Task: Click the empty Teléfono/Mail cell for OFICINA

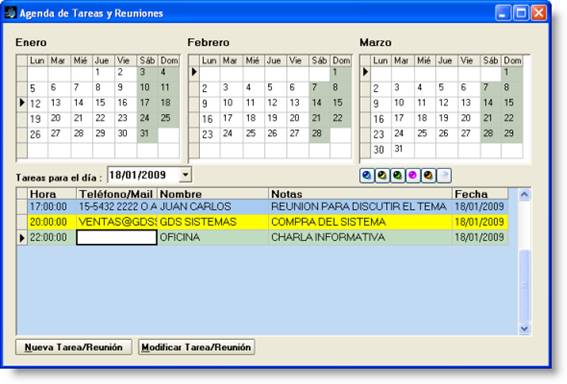Action: [117, 238]
